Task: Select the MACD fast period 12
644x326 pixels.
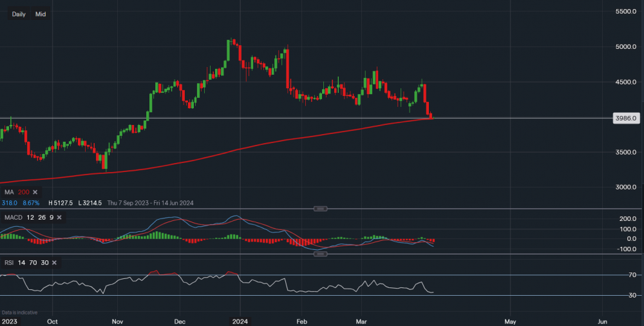Action: [x=29, y=218]
